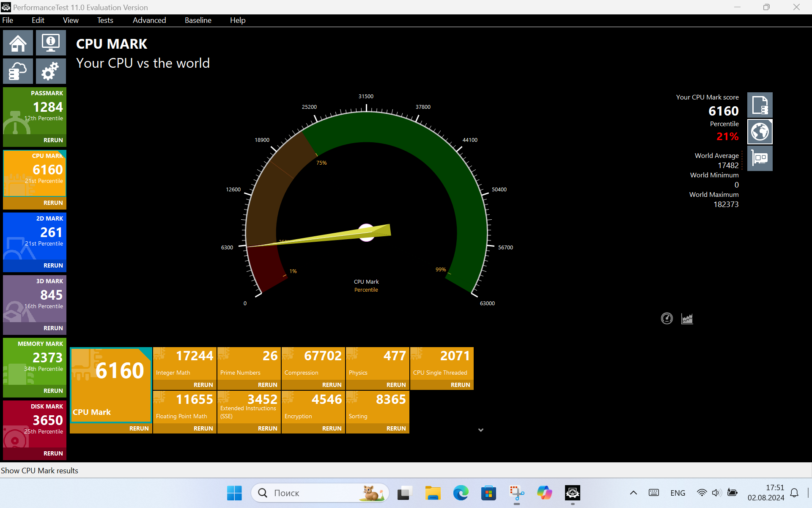Select the Memory Mark score tile
Viewport: 812px width, 508px height.
coord(35,361)
